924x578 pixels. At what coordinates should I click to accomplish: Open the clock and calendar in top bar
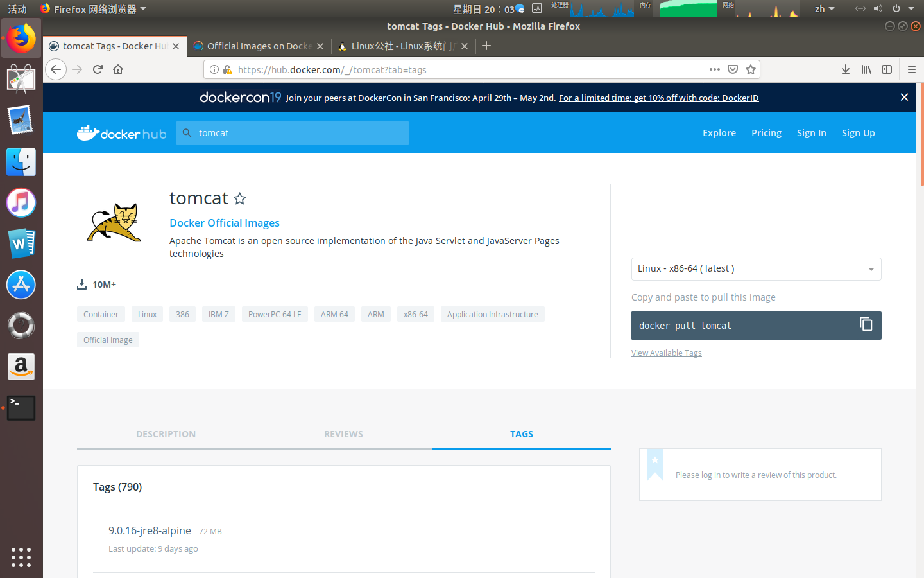point(483,9)
